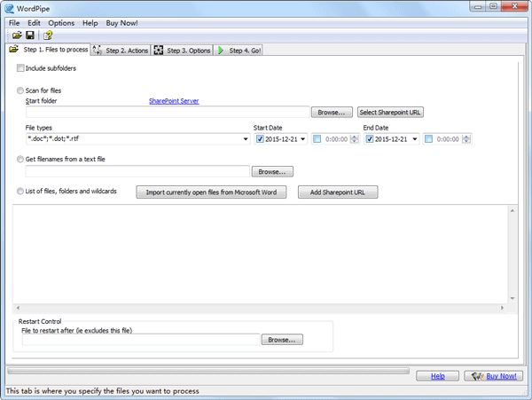Expand the File types dropdown
Screen dimensions: 532x400
pyautogui.click(x=246, y=139)
